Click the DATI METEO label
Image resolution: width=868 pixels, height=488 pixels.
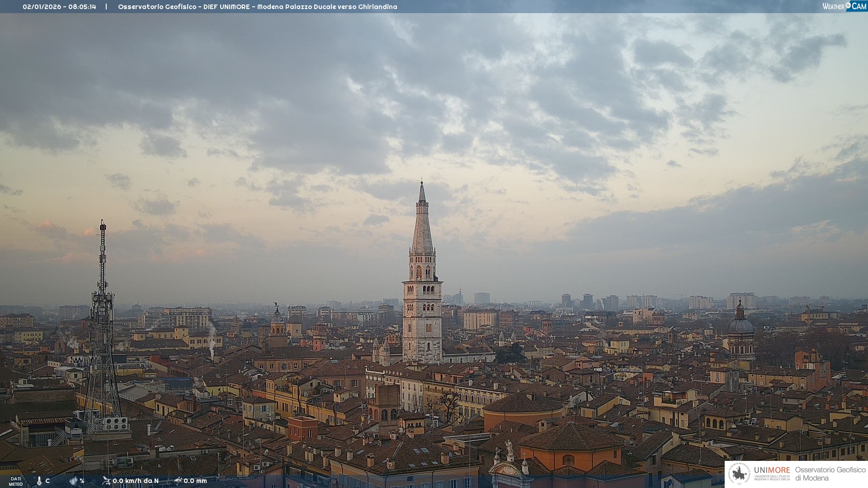coord(16,481)
